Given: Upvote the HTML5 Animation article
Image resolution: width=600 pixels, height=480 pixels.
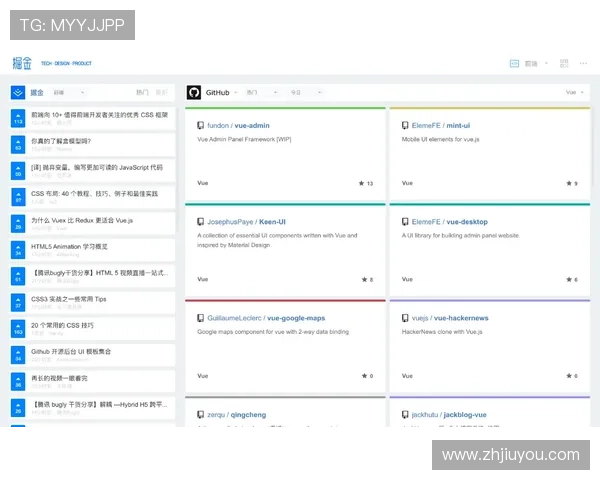Looking at the screenshot, I should click(18, 250).
